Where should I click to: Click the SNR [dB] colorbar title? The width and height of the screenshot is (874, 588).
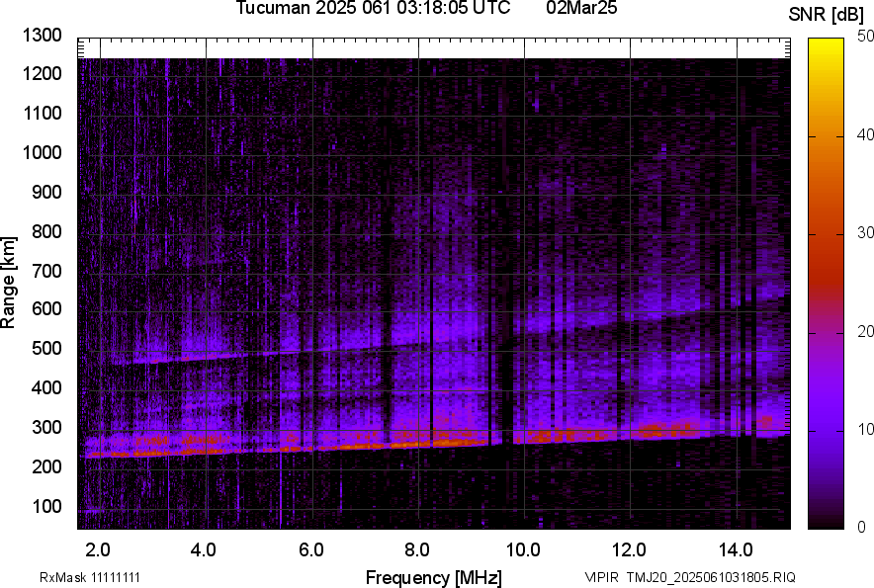pyautogui.click(x=827, y=14)
